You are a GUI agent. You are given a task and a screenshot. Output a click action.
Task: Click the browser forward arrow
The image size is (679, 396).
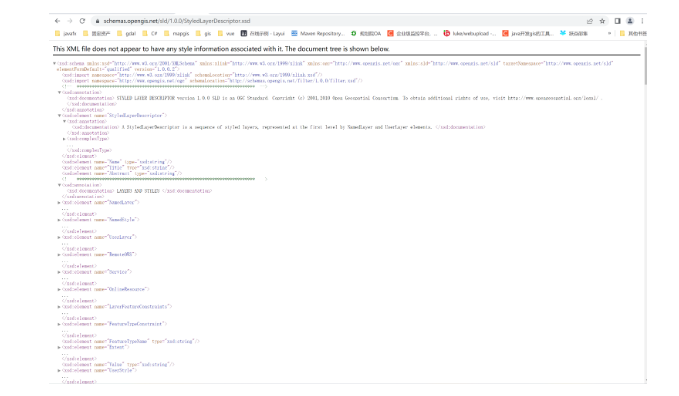click(70, 21)
